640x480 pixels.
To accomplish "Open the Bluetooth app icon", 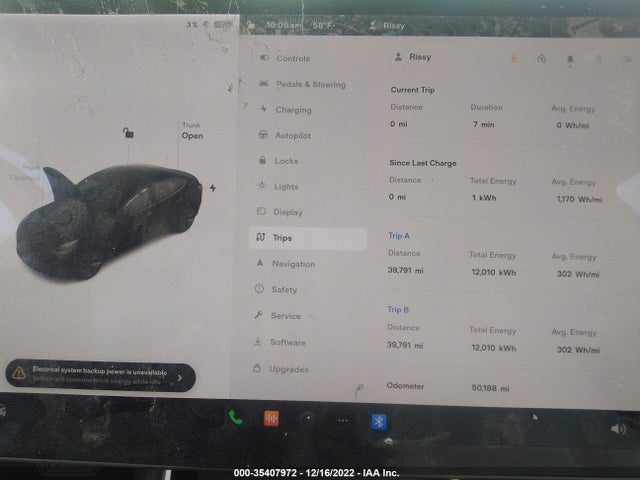I will click(379, 422).
